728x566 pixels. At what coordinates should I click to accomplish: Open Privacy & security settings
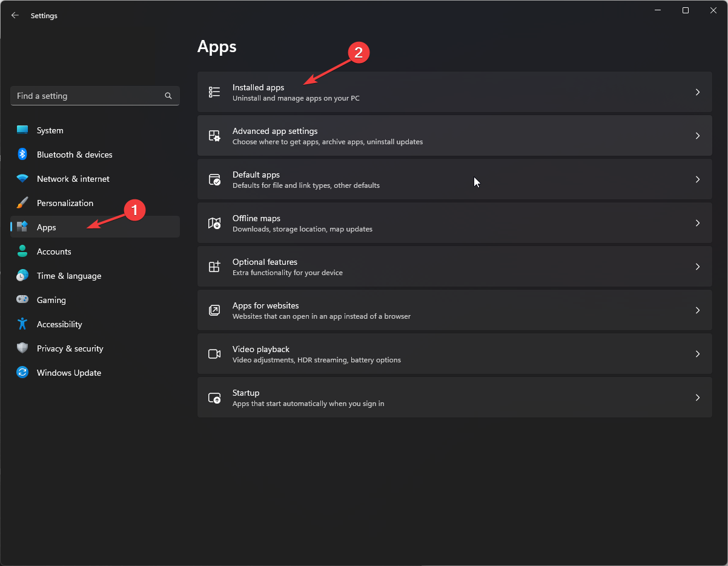pyautogui.click(x=70, y=348)
